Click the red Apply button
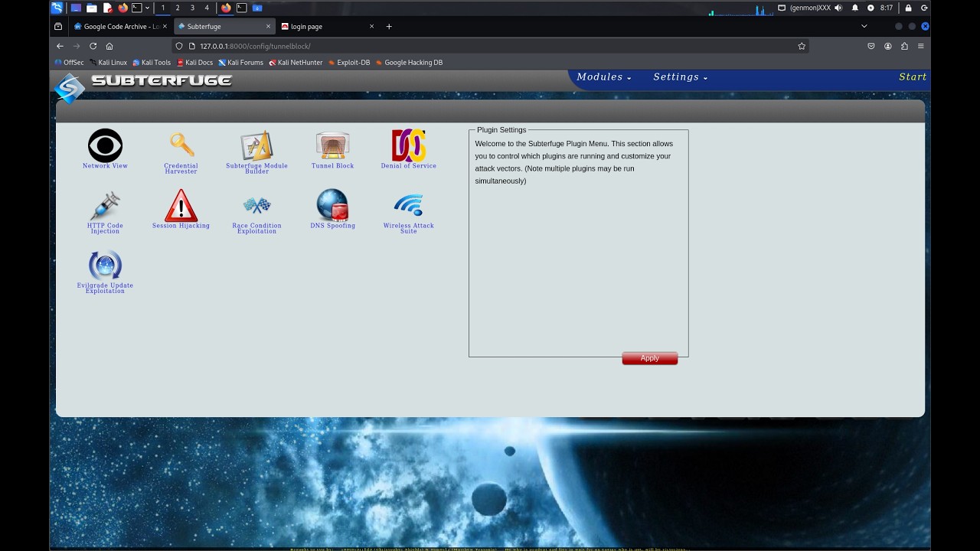Screen dimensions: 980x551 (x=650, y=358)
